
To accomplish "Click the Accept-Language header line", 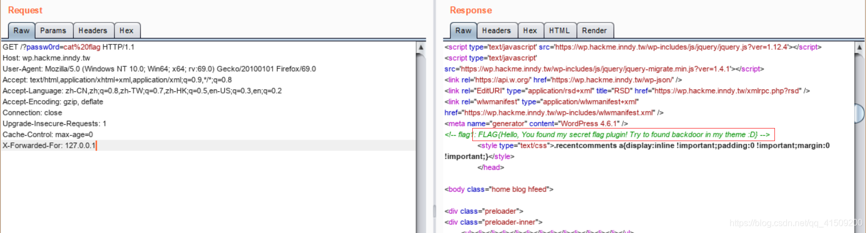I will click(142, 91).
